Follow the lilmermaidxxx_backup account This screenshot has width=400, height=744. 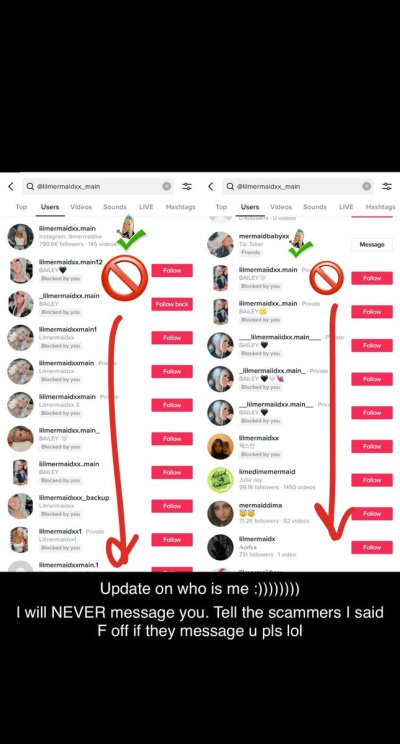pyautogui.click(x=172, y=506)
